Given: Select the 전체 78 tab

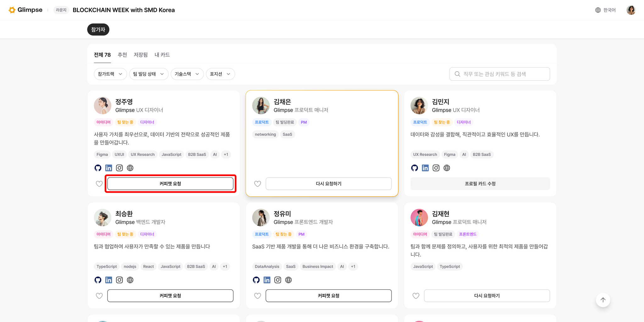Looking at the screenshot, I should point(102,55).
